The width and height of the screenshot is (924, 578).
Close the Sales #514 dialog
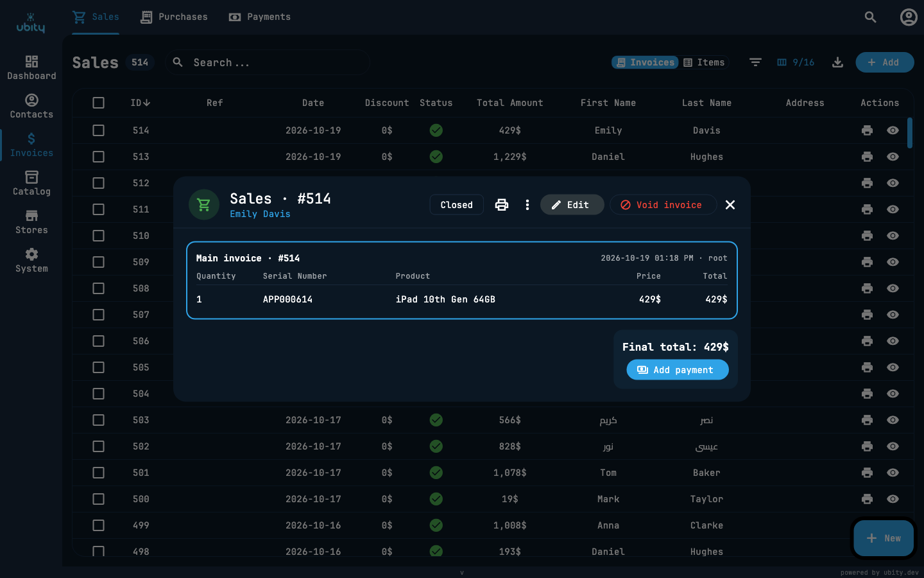730,205
